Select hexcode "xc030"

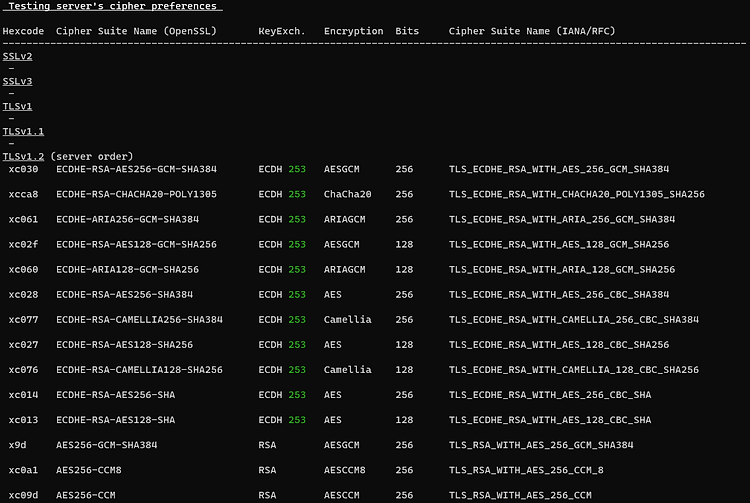tap(23, 169)
